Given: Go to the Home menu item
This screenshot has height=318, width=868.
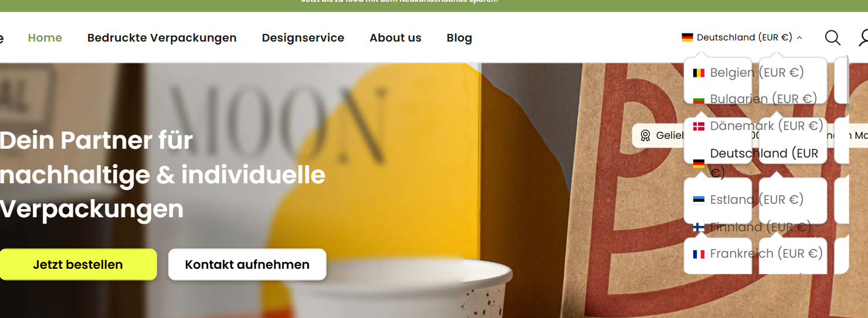Looking at the screenshot, I should (x=45, y=38).
